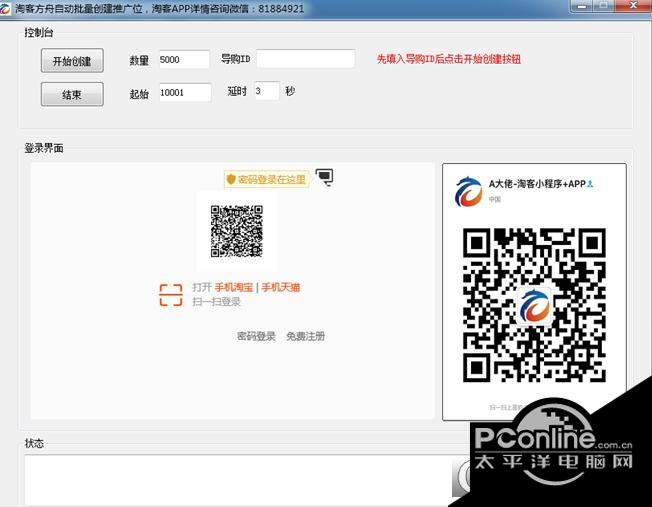The width and height of the screenshot is (652, 507).
Task: Click the app icon in title bar
Action: point(5,8)
